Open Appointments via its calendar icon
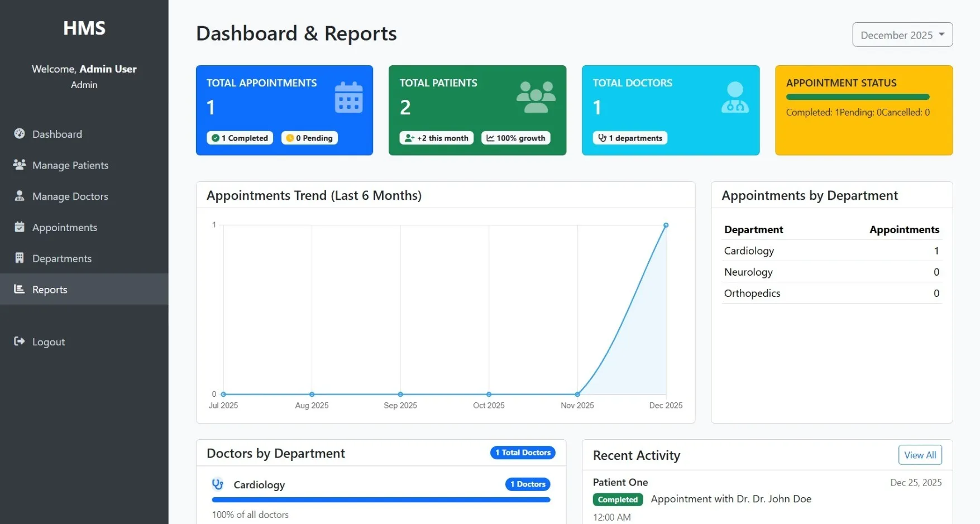This screenshot has height=524, width=980. [x=20, y=227]
